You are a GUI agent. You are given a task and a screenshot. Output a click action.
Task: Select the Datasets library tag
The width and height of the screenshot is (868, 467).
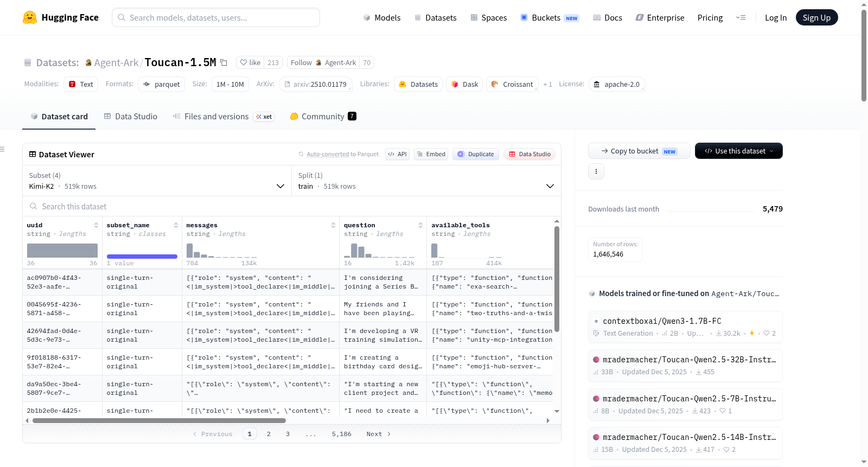tap(418, 84)
